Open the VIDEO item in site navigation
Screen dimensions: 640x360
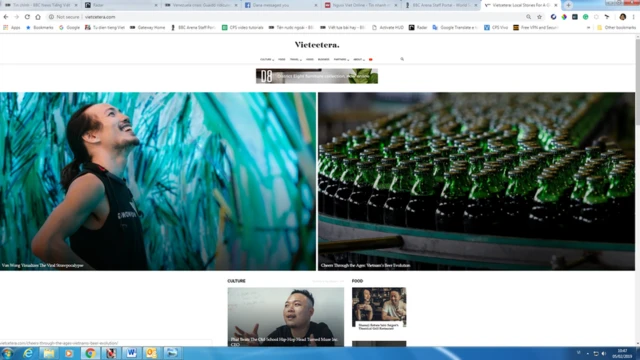[x=310, y=60]
